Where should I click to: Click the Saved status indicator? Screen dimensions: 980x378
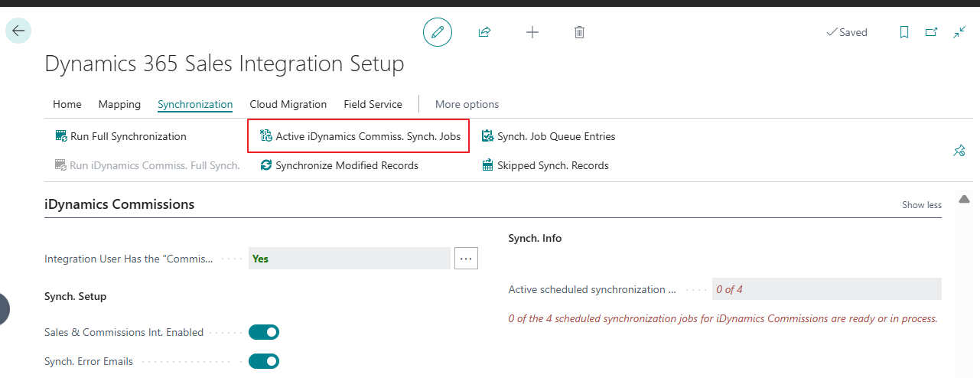pyautogui.click(x=847, y=32)
